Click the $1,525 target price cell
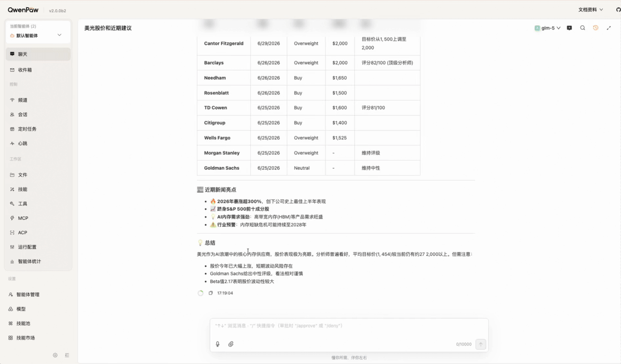The width and height of the screenshot is (621, 364). [x=340, y=138]
